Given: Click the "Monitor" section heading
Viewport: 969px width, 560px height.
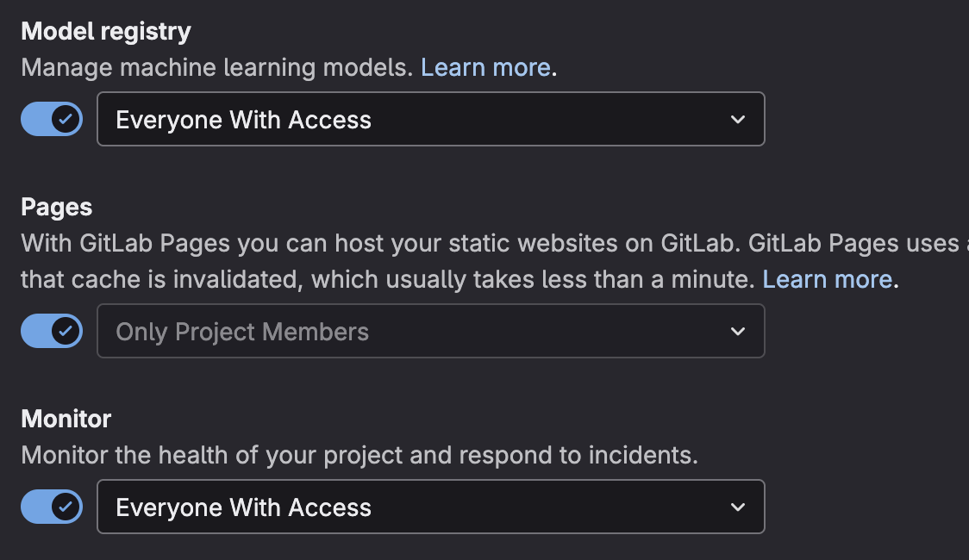Looking at the screenshot, I should pos(66,420).
